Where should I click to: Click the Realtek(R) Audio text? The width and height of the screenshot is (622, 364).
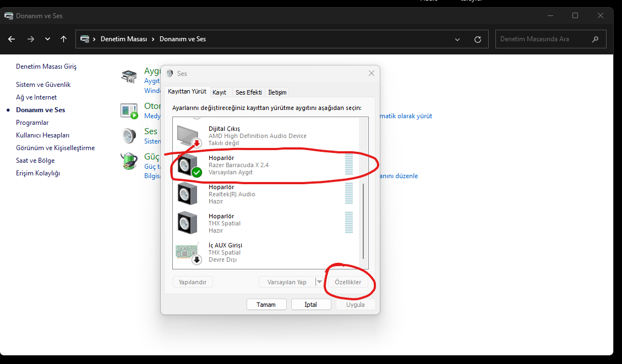[232, 194]
